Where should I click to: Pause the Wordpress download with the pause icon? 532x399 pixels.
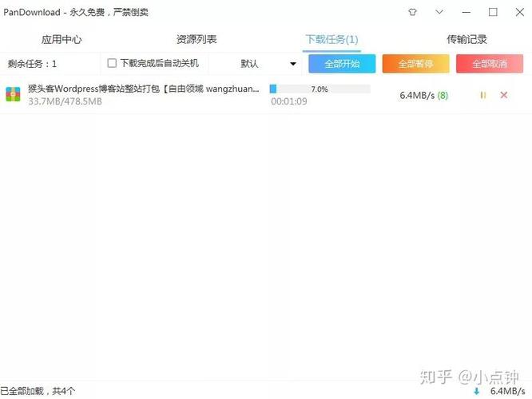coord(482,95)
